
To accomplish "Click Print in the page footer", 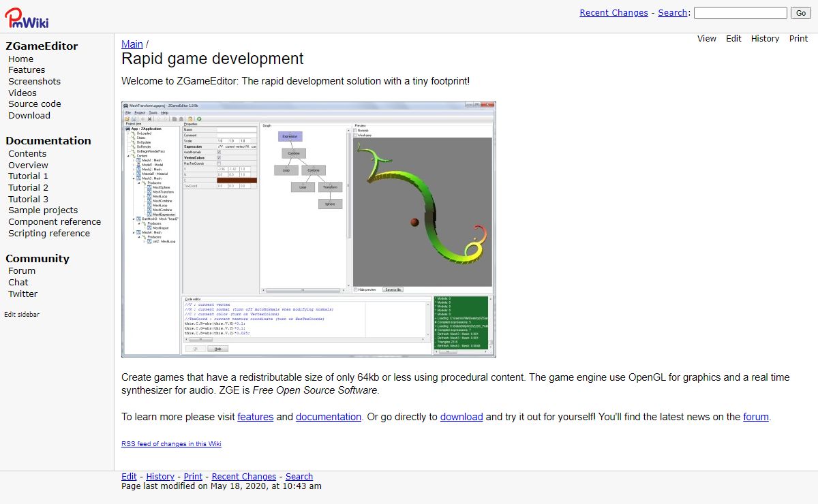I will pyautogui.click(x=193, y=477).
